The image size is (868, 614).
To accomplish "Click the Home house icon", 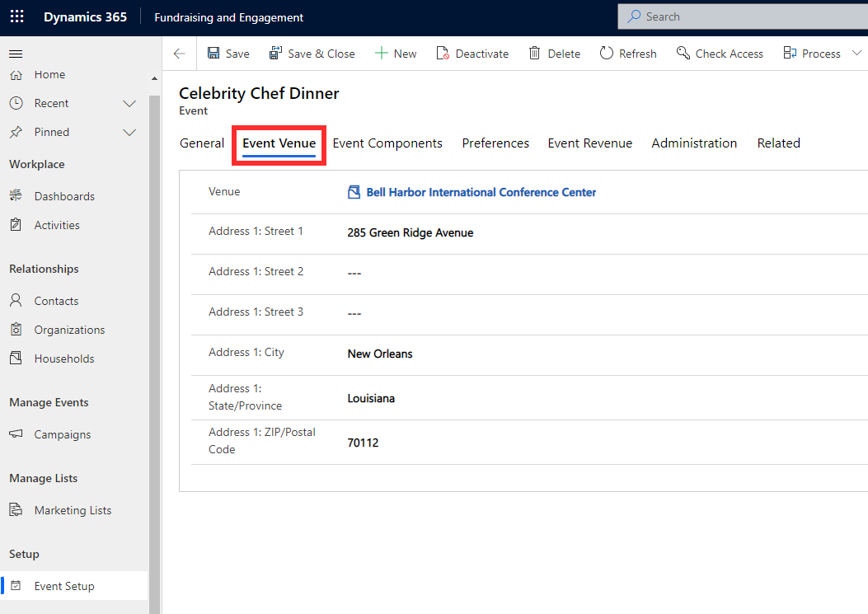I will pos(16,75).
